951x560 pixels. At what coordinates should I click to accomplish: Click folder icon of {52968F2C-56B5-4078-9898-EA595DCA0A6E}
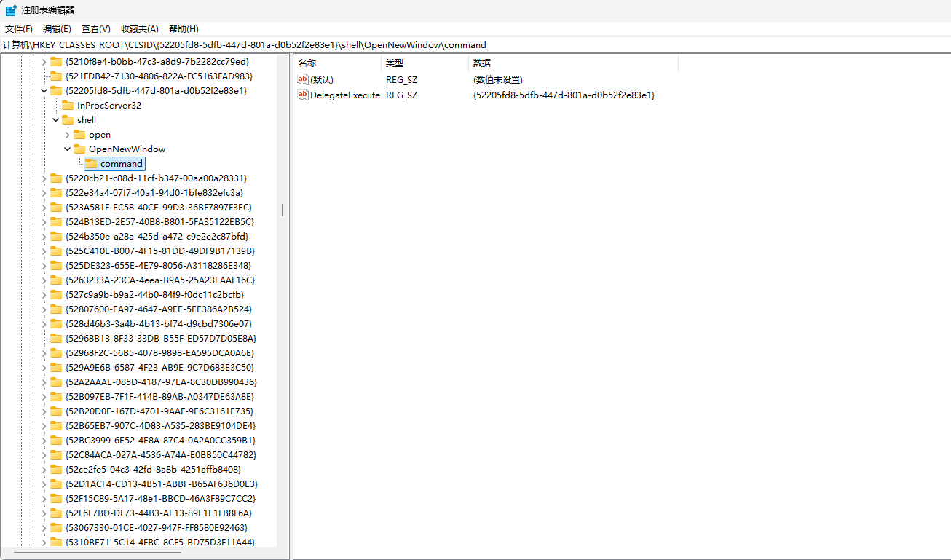tap(56, 353)
